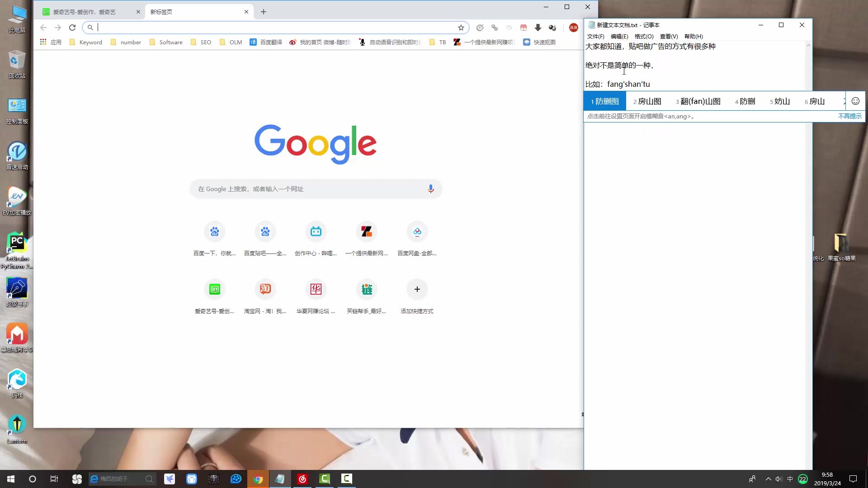The image size is (868, 488).
Task: Choose IME candidate 1 防删图
Action: pos(605,101)
